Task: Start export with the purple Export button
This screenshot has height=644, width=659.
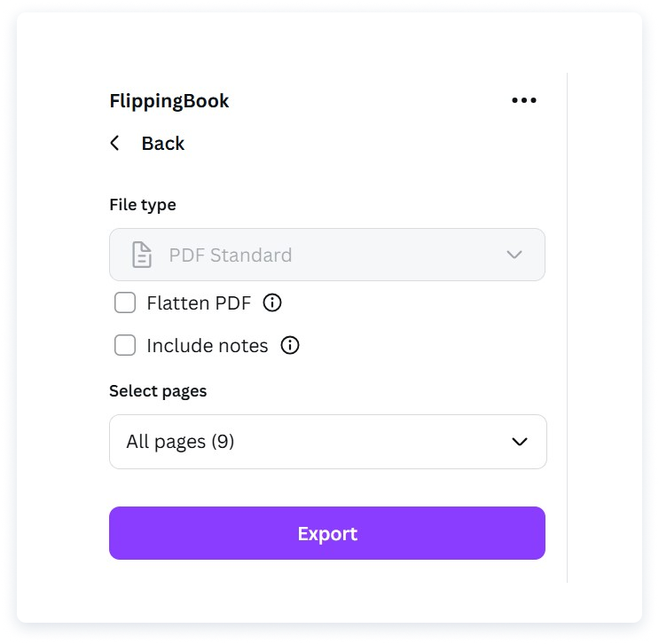Action: [327, 533]
